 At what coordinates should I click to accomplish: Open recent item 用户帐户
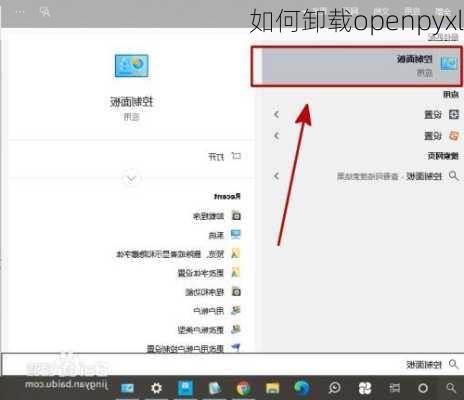tap(217, 311)
